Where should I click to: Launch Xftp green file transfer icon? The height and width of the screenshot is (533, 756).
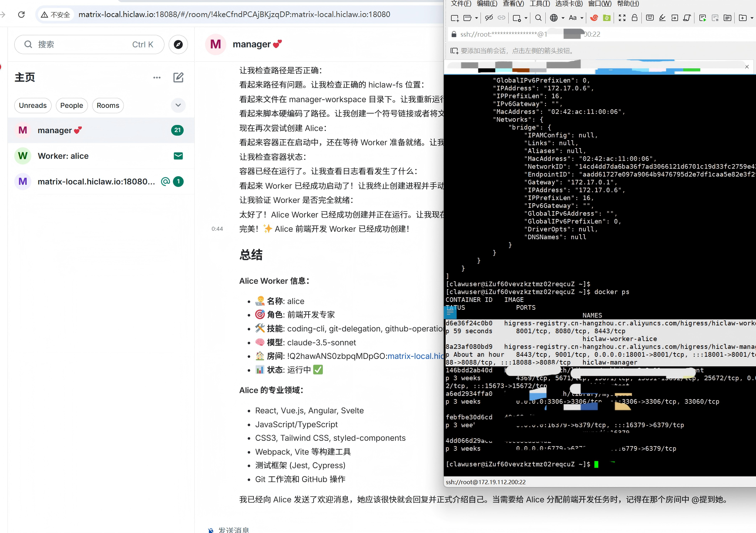[x=607, y=18]
